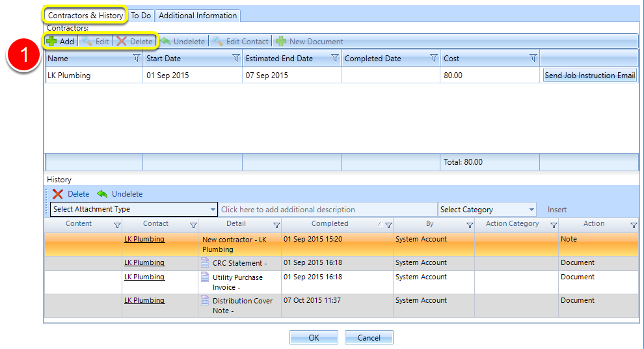The width and height of the screenshot is (644, 349).
Task: Open the Cost column filter
Action: click(533, 58)
